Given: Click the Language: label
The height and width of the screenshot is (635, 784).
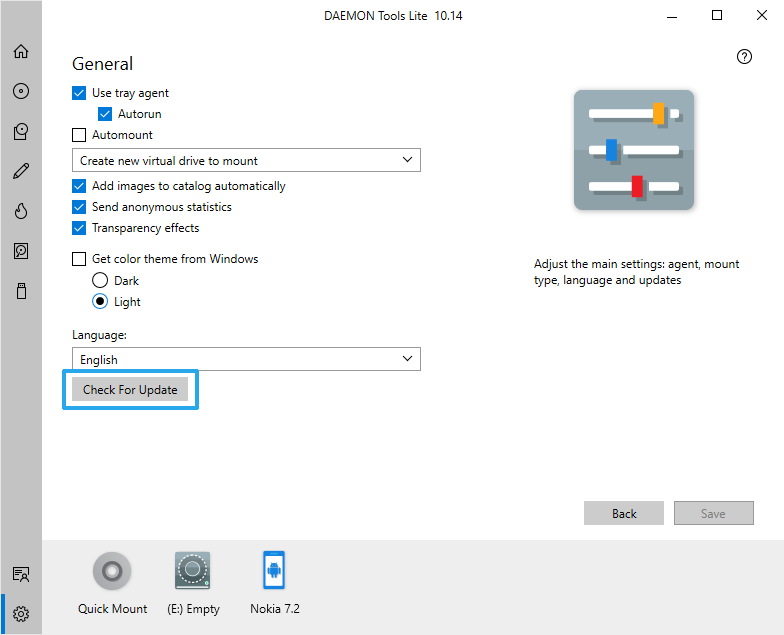Looking at the screenshot, I should pos(99,335).
